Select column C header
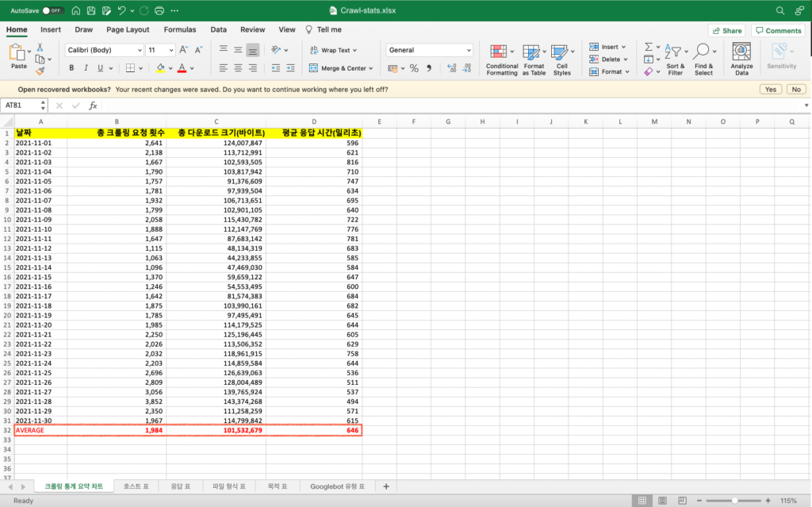Viewport: 812px width, 507px height. pyautogui.click(x=216, y=122)
